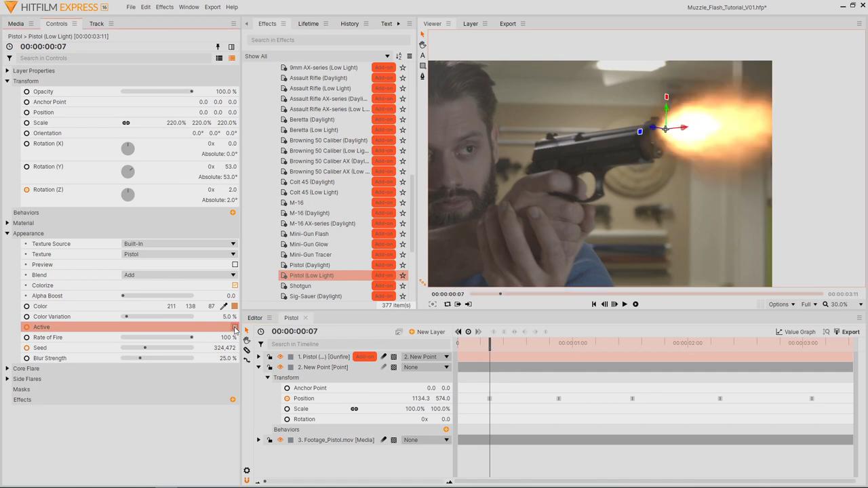Click the play button in the Viewer

click(625, 304)
